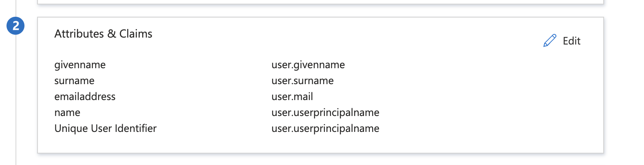Viewport: 644px width, 165px height.
Task: Open Edit for Attributes & Claims
Action: [562, 41]
